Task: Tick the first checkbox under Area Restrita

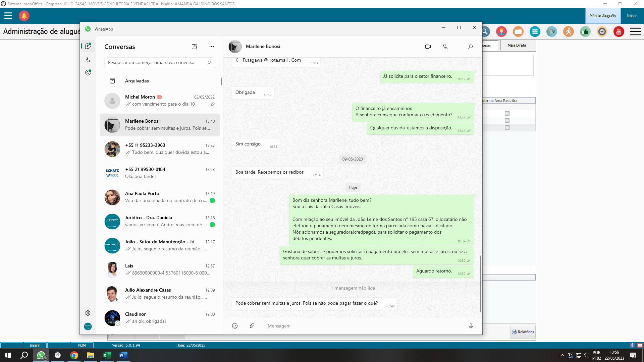Action: 507,114
